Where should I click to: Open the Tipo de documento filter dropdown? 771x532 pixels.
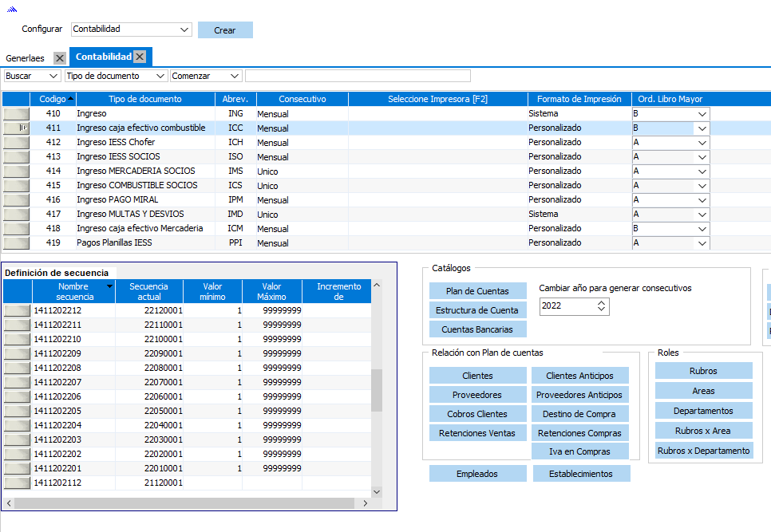tap(160, 76)
